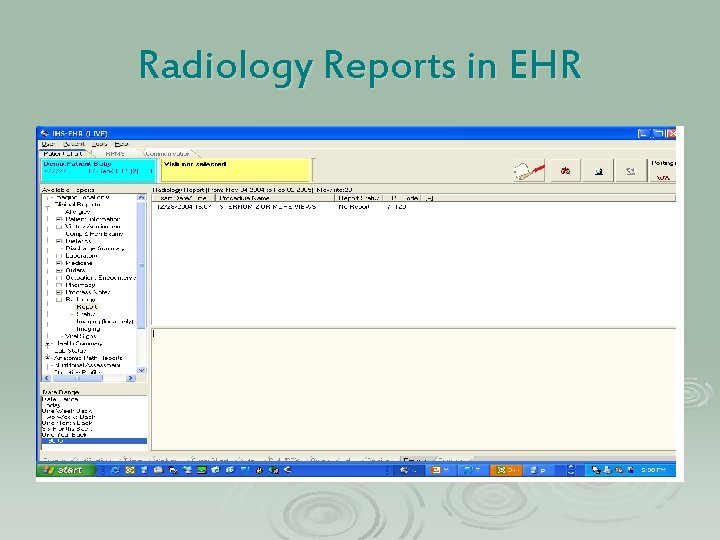Viewport: 720px width, 540px height.
Task: Open the Patient menu
Action: coord(74,144)
